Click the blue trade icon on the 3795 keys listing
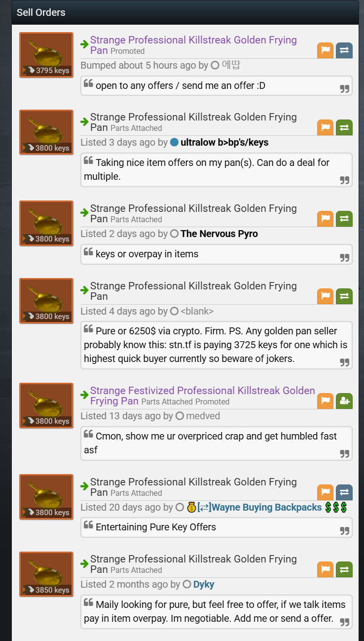 tap(344, 50)
